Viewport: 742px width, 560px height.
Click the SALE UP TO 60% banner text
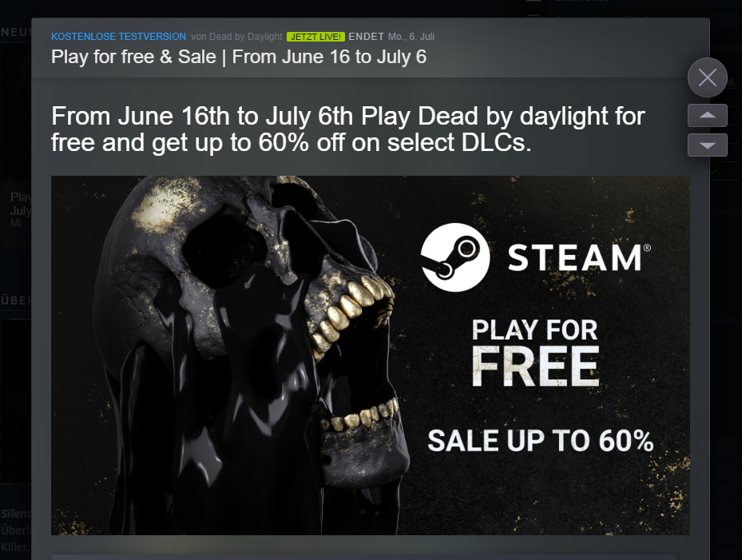coord(541,441)
